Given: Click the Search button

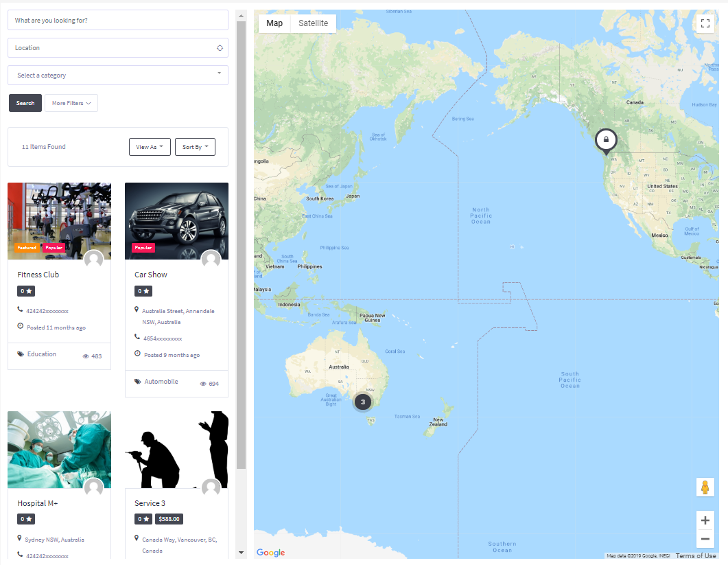Looking at the screenshot, I should 25,103.
